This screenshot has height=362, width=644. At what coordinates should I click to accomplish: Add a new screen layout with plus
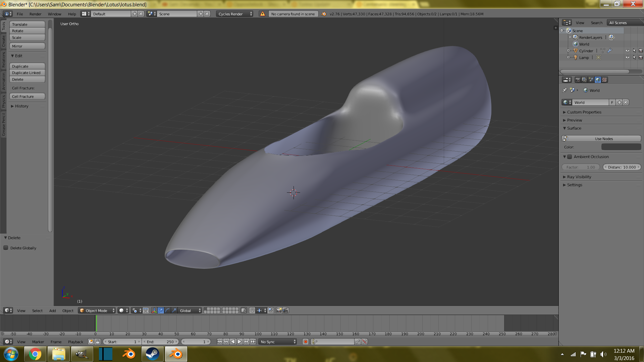(x=135, y=14)
